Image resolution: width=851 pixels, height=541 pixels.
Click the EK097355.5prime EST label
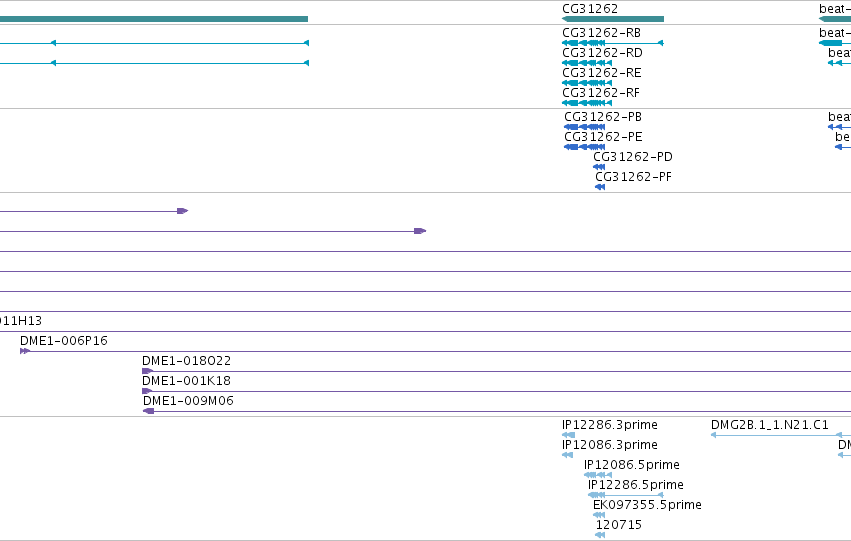647,505
